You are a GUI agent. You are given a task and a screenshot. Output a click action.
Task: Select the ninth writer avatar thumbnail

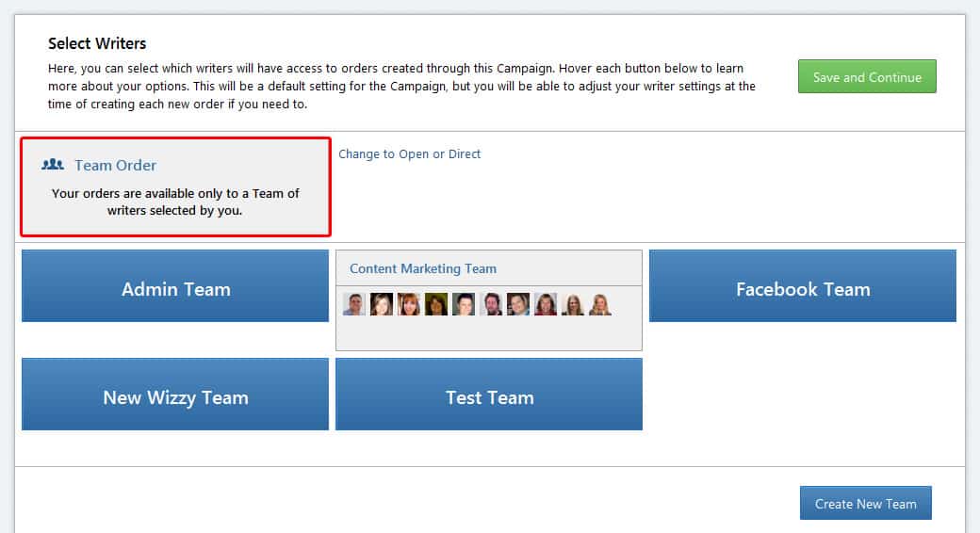point(573,304)
